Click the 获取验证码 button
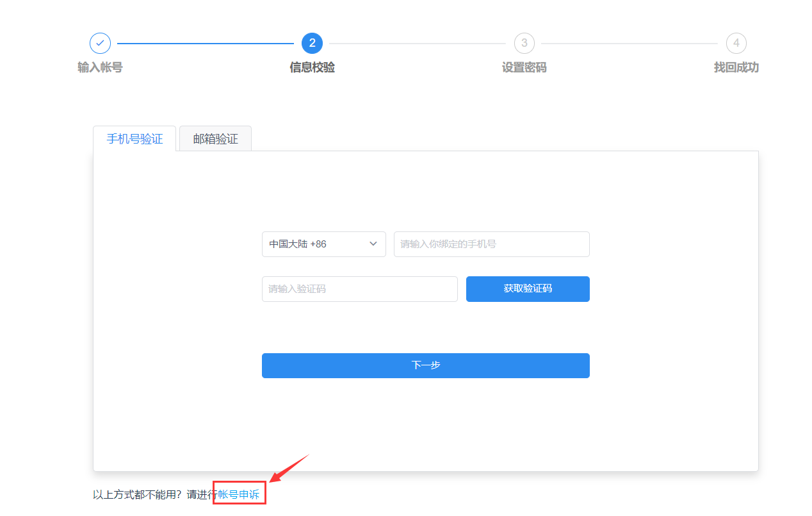This screenshot has height=516, width=812. click(528, 289)
